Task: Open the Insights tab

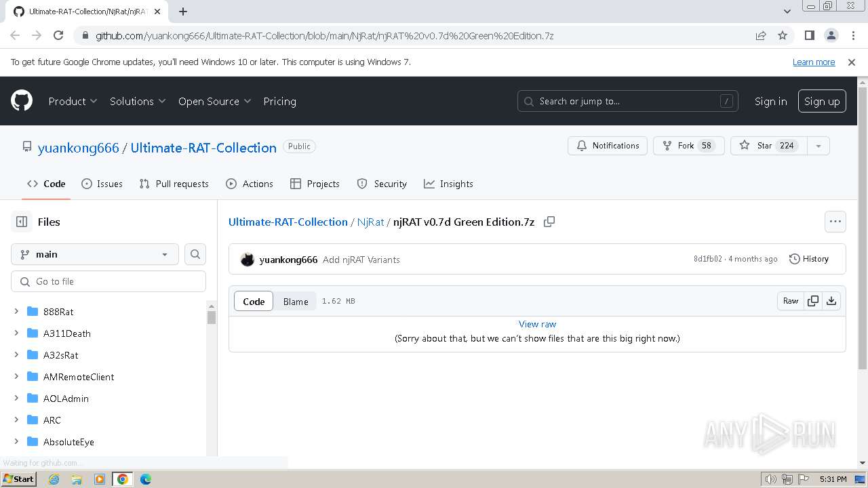Action: click(x=448, y=184)
